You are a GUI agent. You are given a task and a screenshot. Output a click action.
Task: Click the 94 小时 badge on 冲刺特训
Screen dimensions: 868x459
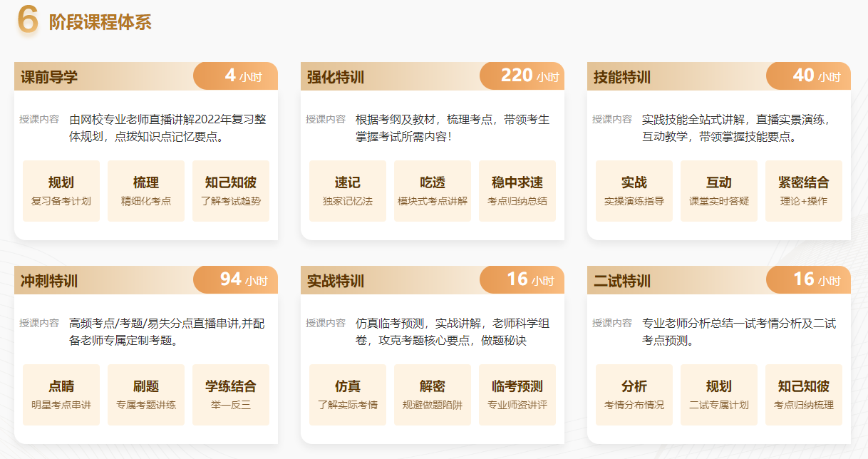point(235,280)
